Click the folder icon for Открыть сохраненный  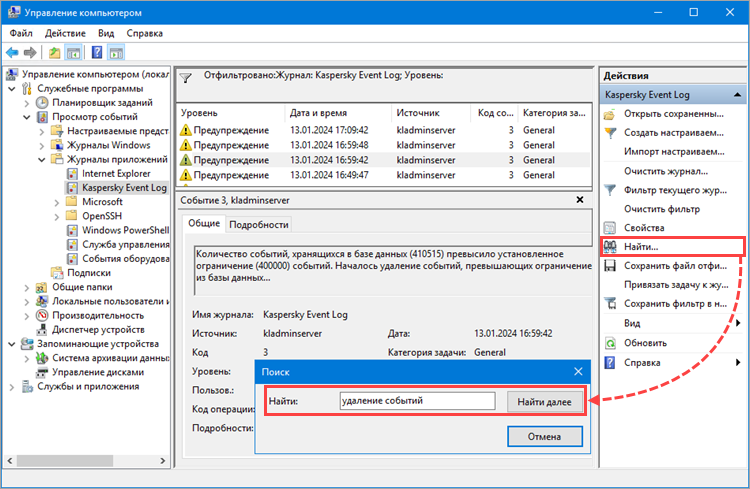[610, 114]
